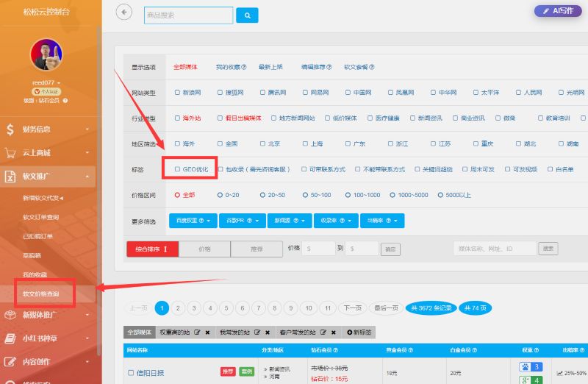Click edit icon on 我常发的站 tag
The width and height of the screenshot is (588, 384).
tap(257, 333)
